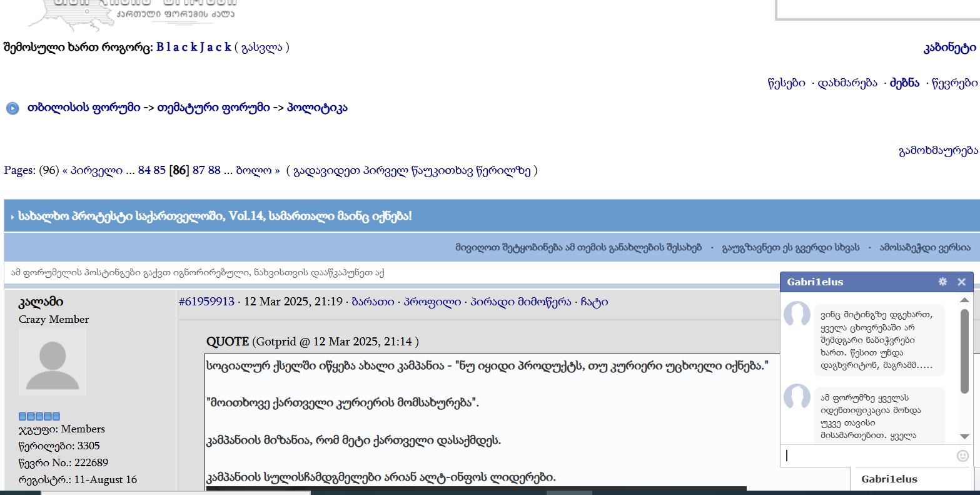Open the დახმარება help page

click(x=847, y=83)
